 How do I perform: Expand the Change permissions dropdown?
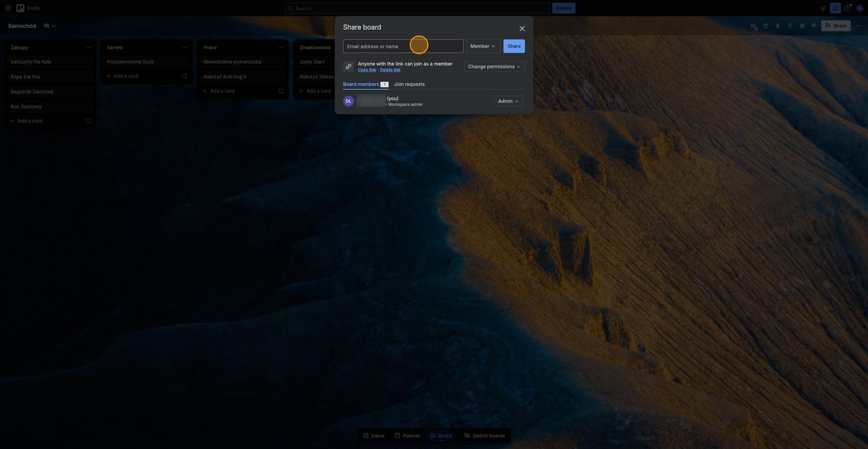pos(494,67)
